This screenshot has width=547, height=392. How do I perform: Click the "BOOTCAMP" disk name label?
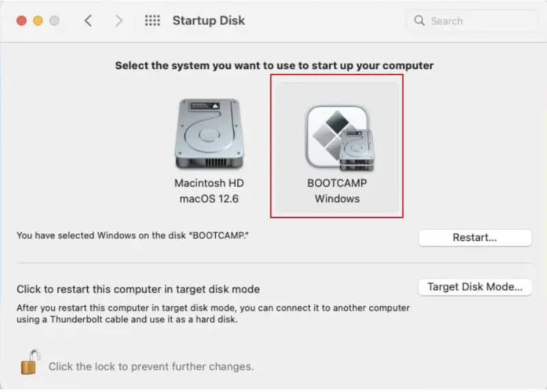[337, 183]
